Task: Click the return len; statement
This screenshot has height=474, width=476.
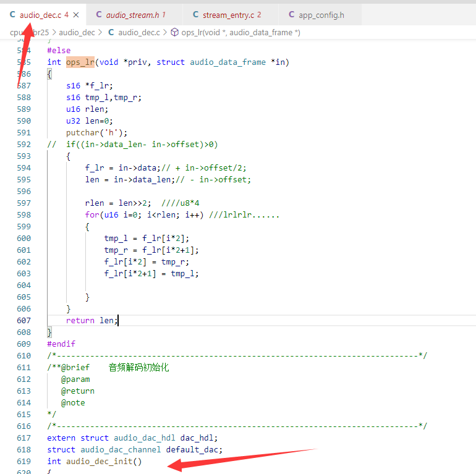Action: tap(91, 321)
